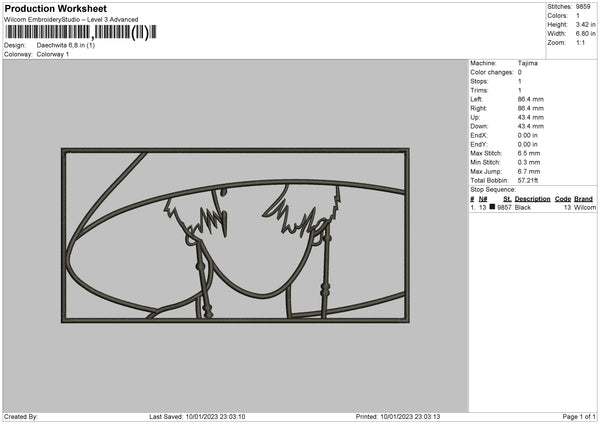Click the N# column header
Viewport: 600px width, 424px height.
coord(483,199)
